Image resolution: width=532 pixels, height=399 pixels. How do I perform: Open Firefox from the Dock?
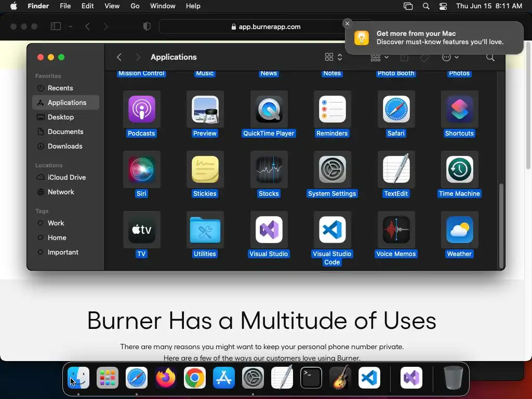click(x=166, y=378)
